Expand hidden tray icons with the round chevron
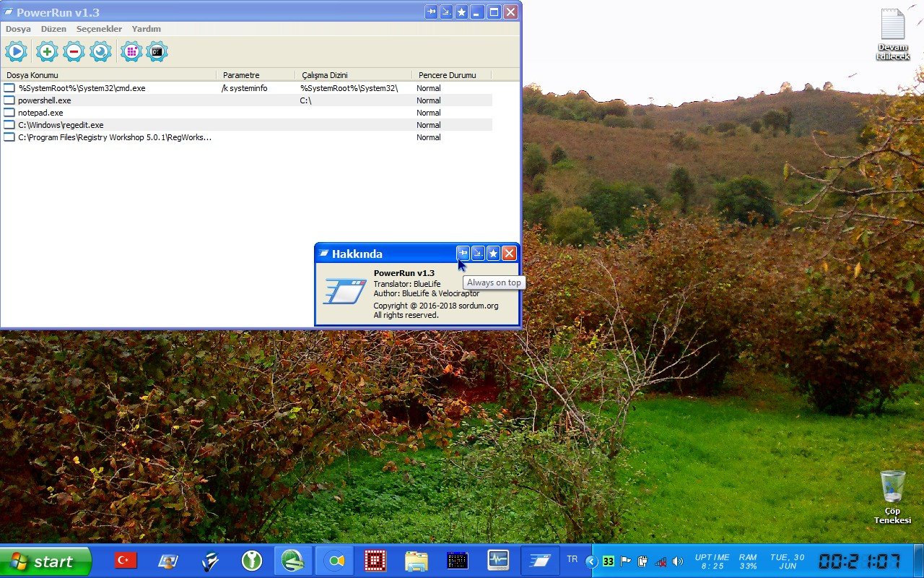Viewport: 924px width, 578px height. tap(591, 561)
